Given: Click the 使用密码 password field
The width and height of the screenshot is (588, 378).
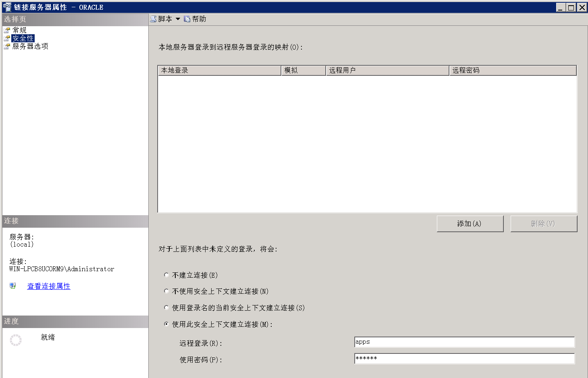Looking at the screenshot, I should pyautogui.click(x=463, y=358).
